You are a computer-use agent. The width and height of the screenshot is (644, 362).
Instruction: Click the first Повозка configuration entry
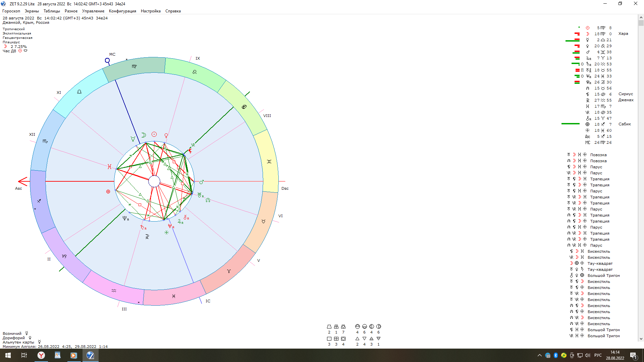(598, 155)
